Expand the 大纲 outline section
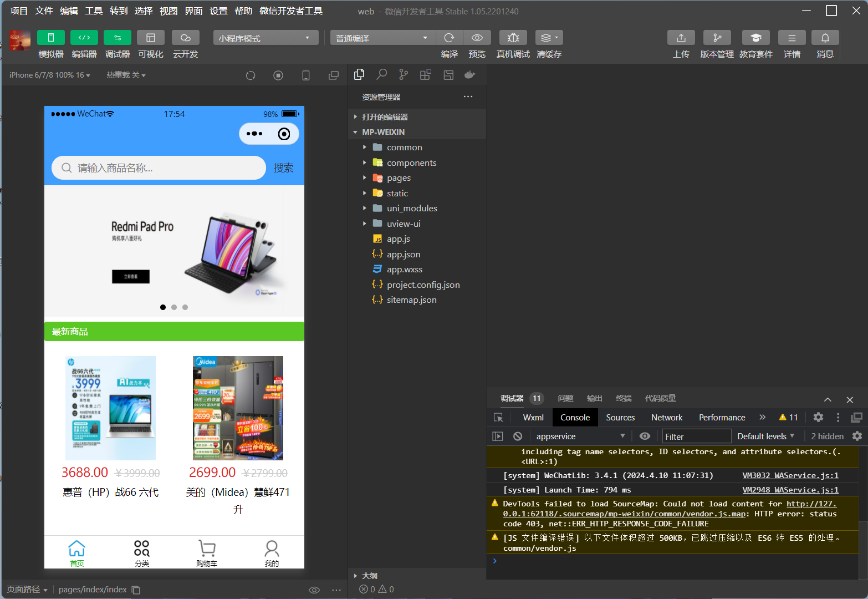The image size is (868, 599). point(417,576)
